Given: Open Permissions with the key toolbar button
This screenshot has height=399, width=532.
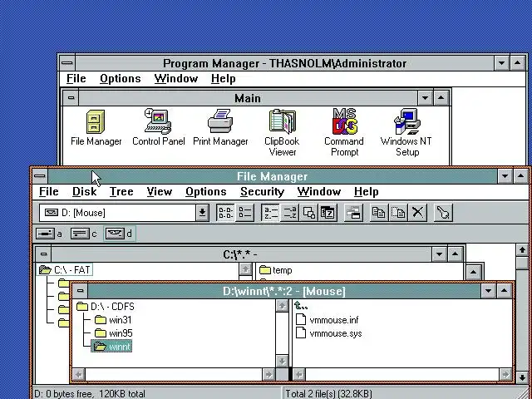Looking at the screenshot, I should pyautogui.click(x=443, y=213).
